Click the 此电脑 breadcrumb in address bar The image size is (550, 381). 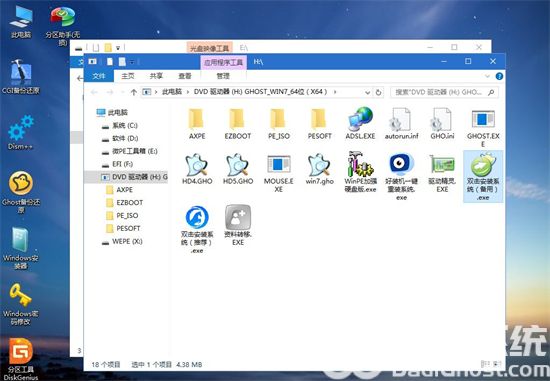tap(172, 92)
